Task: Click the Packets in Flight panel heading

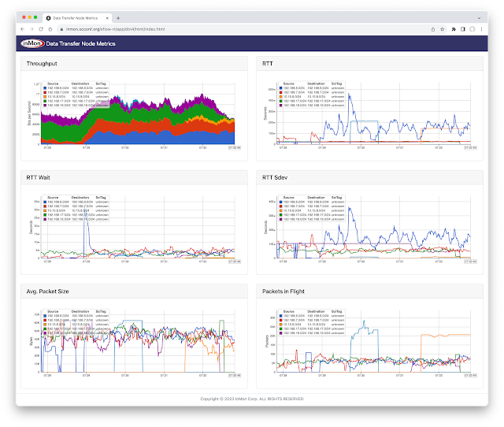Action: click(283, 291)
